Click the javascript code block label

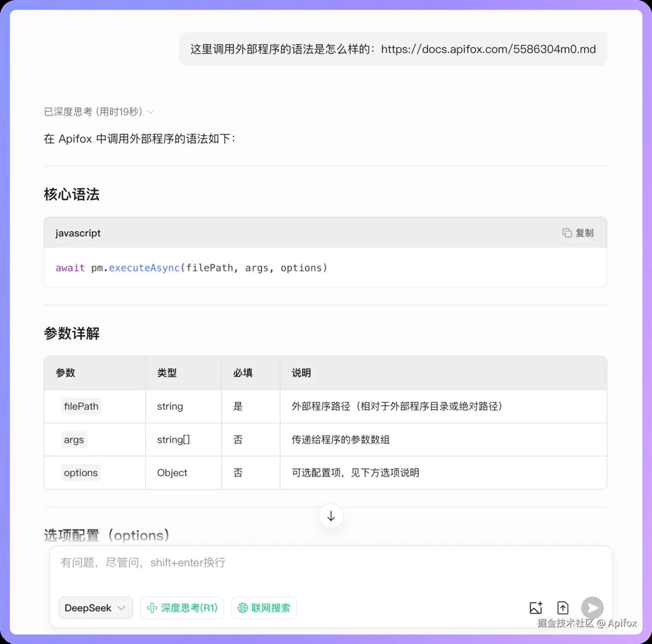(x=78, y=233)
